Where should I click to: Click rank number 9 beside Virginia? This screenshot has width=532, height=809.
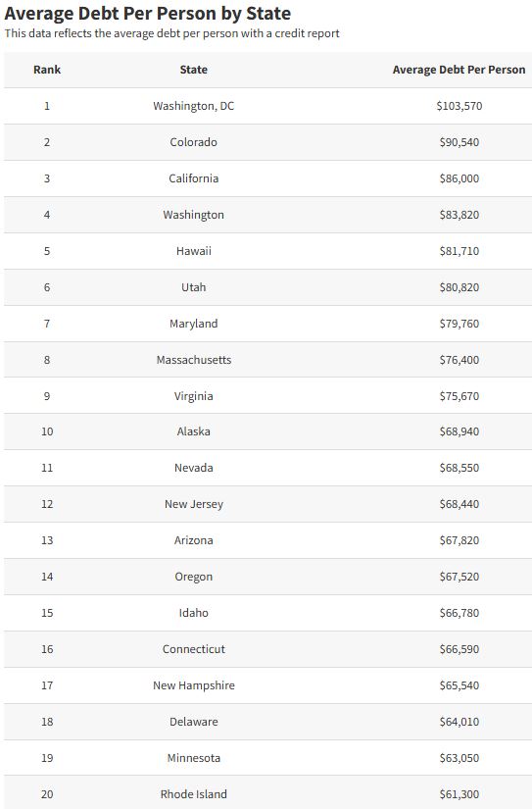47,396
